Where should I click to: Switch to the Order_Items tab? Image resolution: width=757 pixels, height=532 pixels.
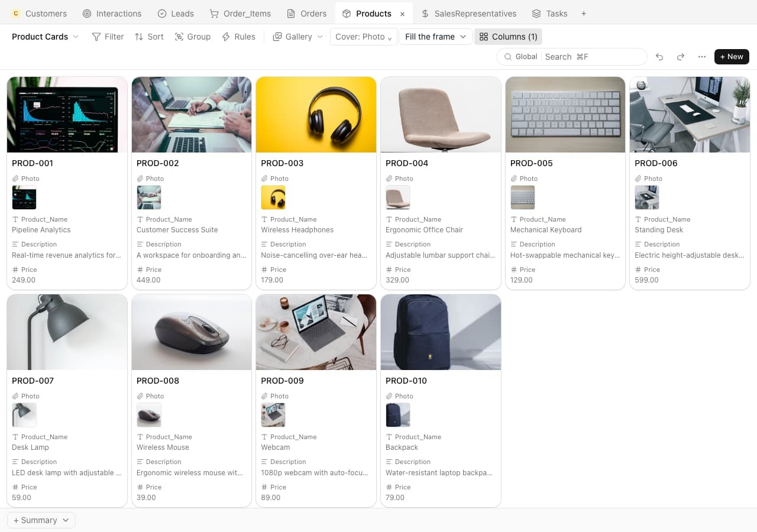(240, 14)
